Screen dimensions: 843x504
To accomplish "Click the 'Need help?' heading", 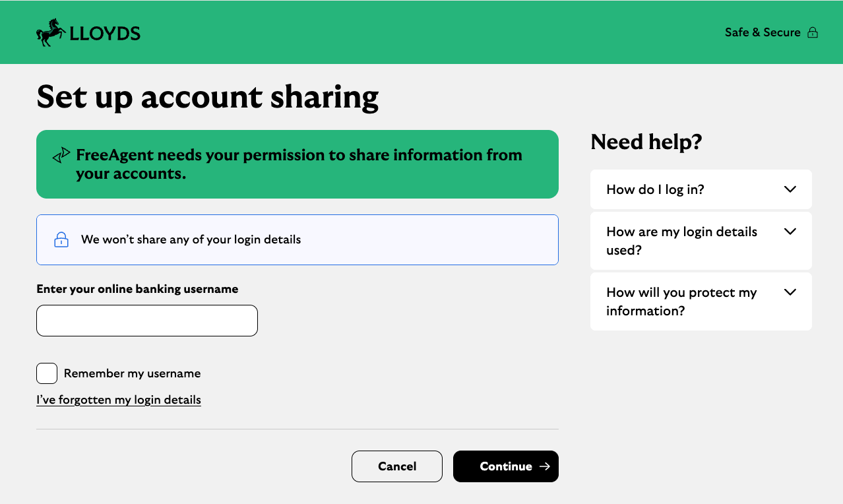I will (x=646, y=142).
